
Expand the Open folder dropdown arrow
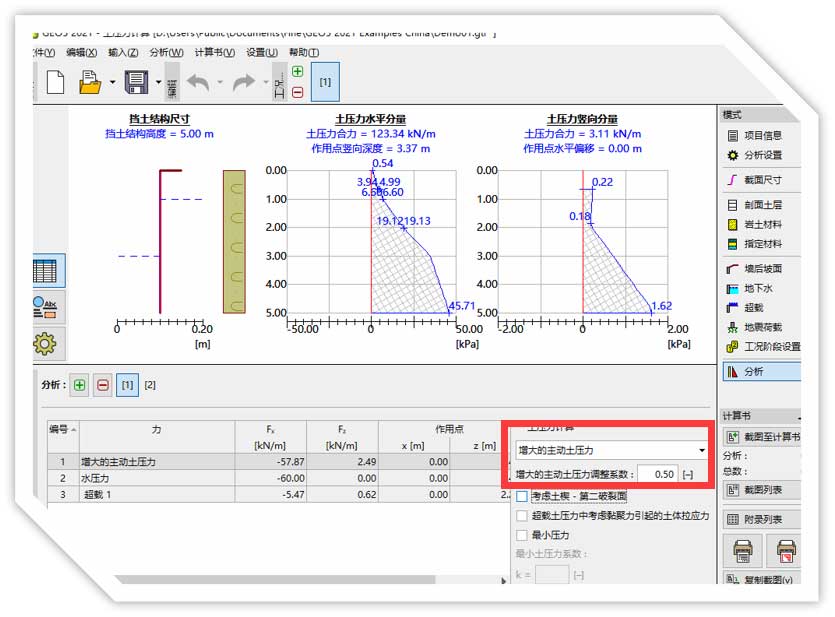coord(112,83)
